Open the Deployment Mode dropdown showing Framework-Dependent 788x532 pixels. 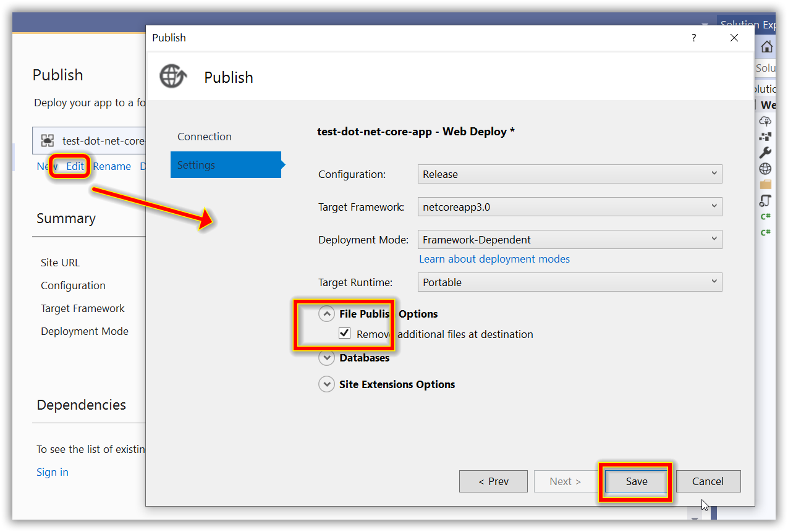[570, 240]
